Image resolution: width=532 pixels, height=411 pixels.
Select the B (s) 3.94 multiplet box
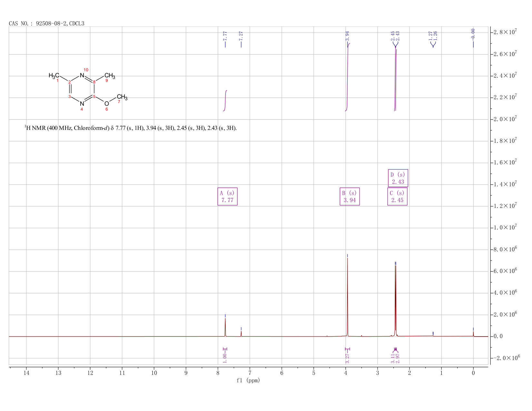pyautogui.click(x=350, y=197)
